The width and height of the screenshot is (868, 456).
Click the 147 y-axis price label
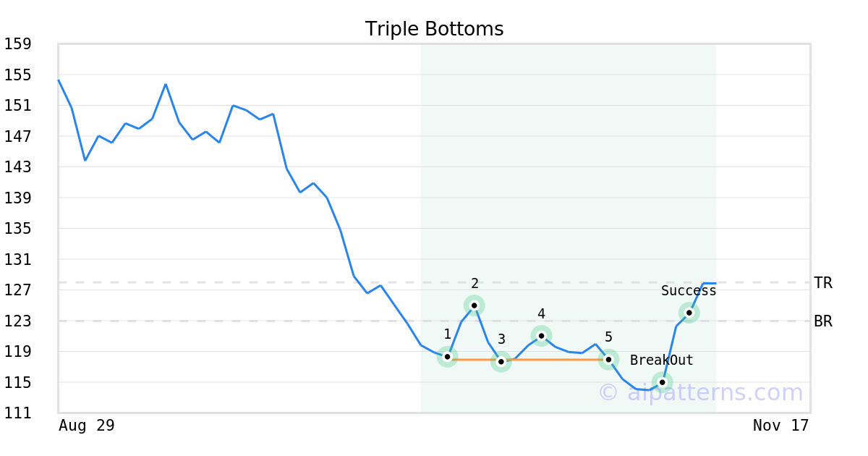pyautogui.click(x=17, y=136)
